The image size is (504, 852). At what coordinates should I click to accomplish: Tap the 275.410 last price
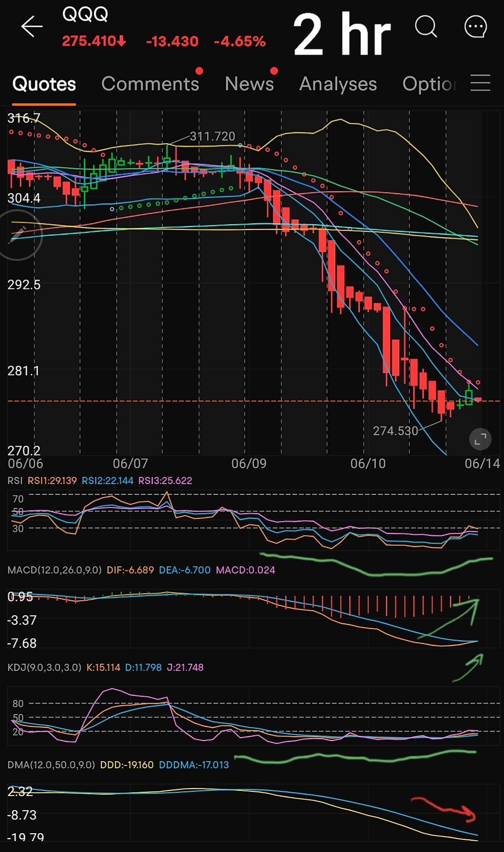94,41
